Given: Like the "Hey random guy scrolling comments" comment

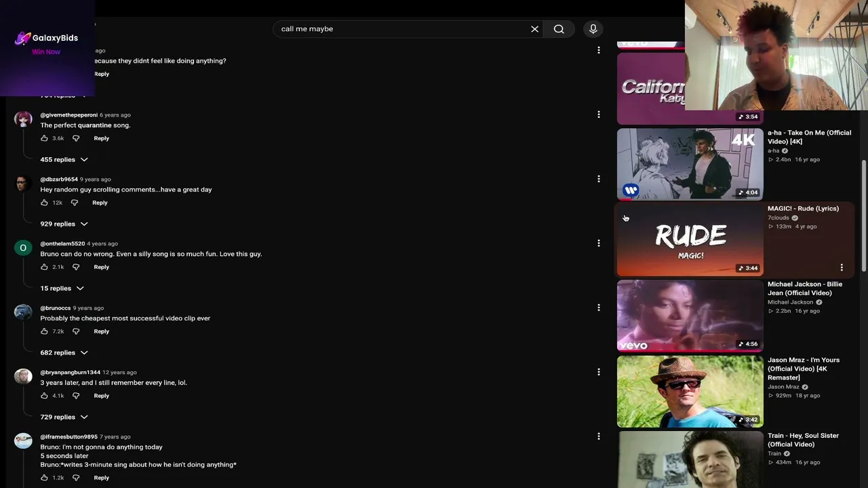Looking at the screenshot, I should pyautogui.click(x=44, y=203).
